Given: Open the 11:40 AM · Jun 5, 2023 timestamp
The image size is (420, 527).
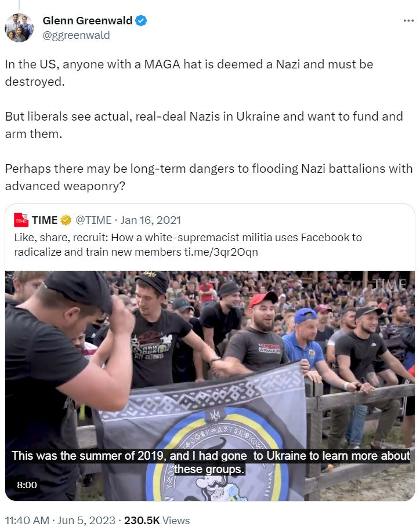Looking at the screenshot, I should [60, 520].
